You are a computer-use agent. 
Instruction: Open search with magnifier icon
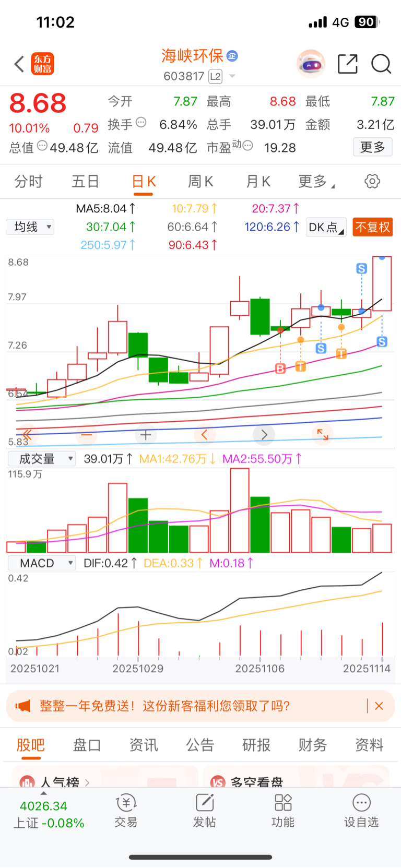[381, 64]
